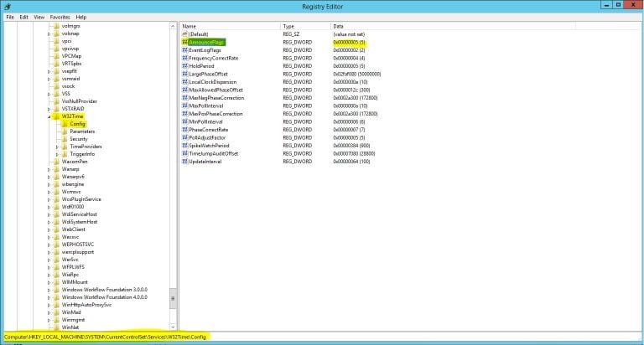Expand the VSTXRAID key
The image size is (644, 345).
point(49,109)
